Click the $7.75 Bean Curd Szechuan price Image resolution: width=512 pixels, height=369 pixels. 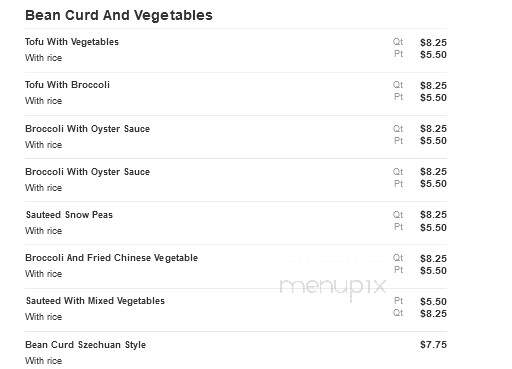(433, 345)
